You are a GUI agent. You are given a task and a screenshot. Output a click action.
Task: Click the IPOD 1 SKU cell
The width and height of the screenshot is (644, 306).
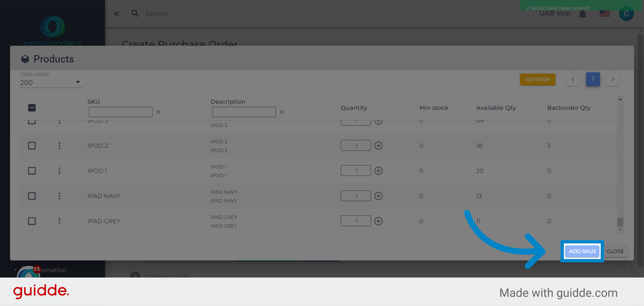(x=97, y=171)
